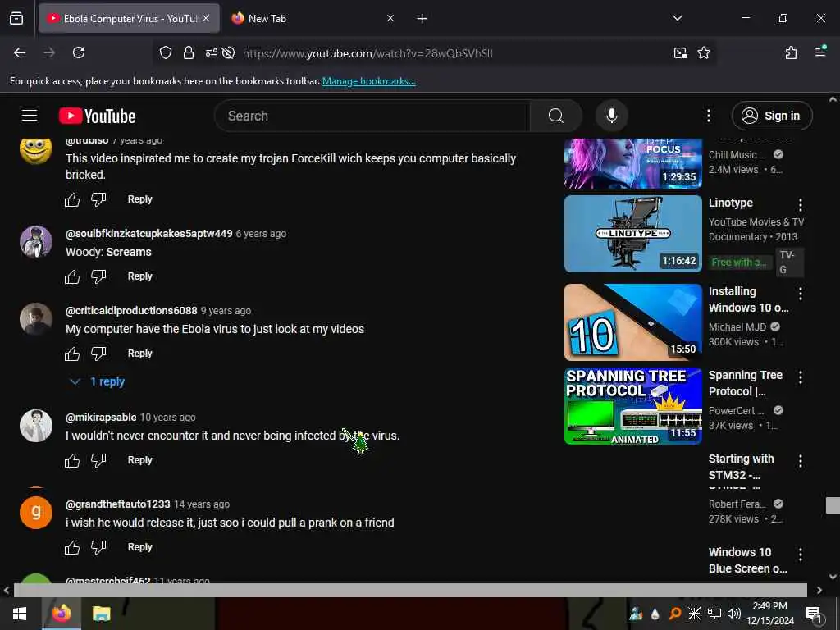Open the YouTube hamburger guide menu
The image size is (840, 630).
(30, 116)
